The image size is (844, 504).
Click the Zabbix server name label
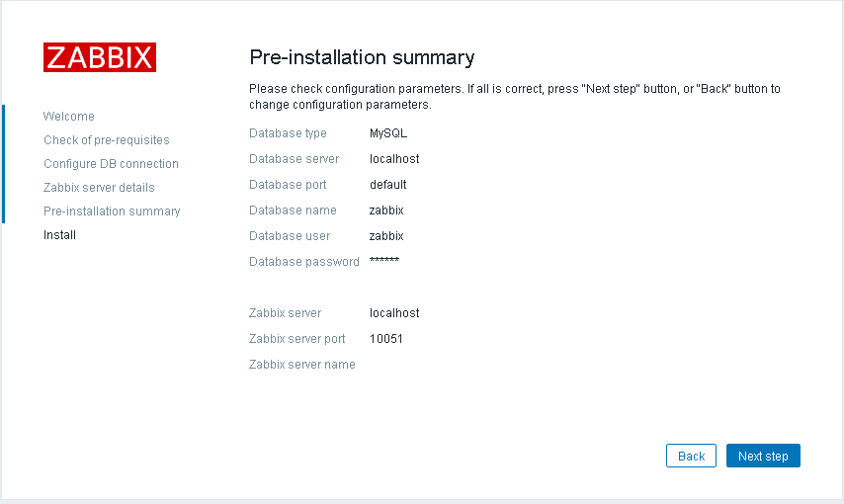point(302,365)
